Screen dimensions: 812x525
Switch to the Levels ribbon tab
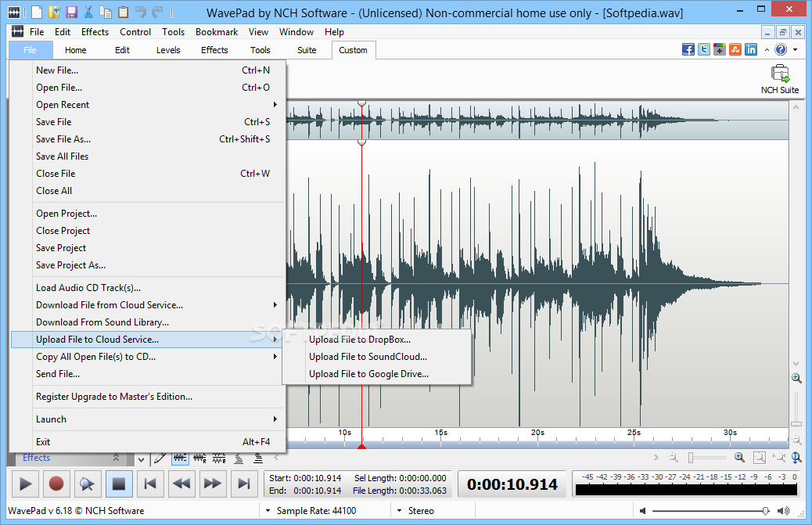click(x=168, y=50)
